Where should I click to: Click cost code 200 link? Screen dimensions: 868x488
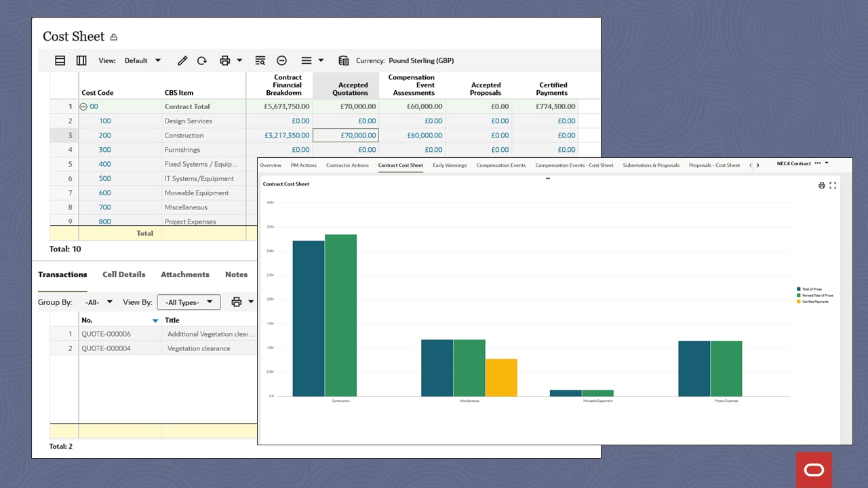[104, 136]
